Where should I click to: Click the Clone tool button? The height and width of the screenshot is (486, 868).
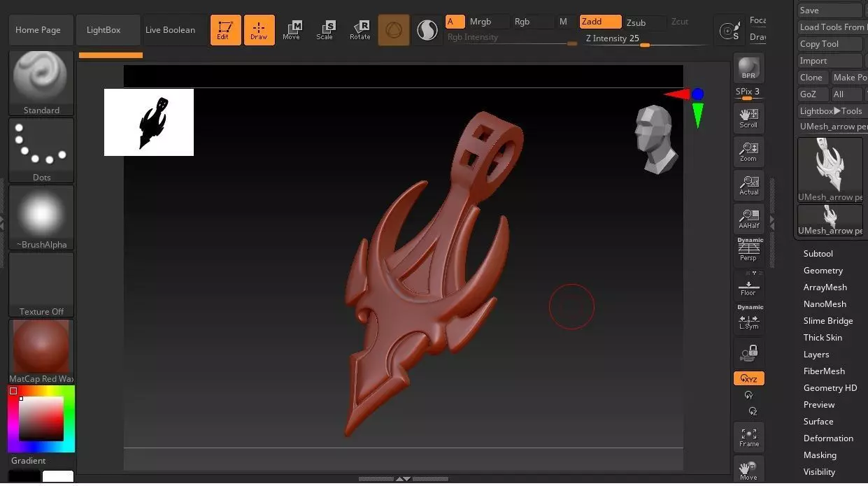(x=813, y=78)
